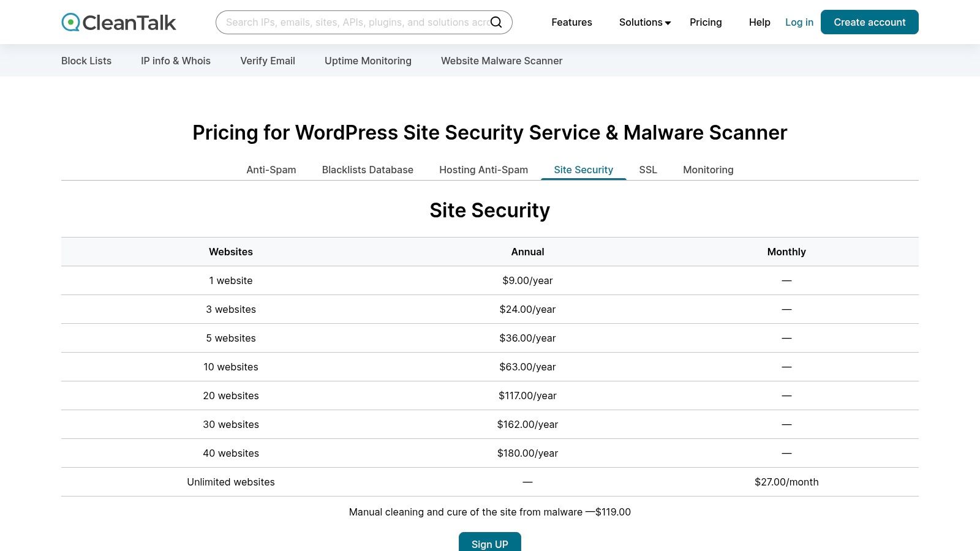The height and width of the screenshot is (551, 980).
Task: Select the Site Security tab
Action: pos(584,170)
